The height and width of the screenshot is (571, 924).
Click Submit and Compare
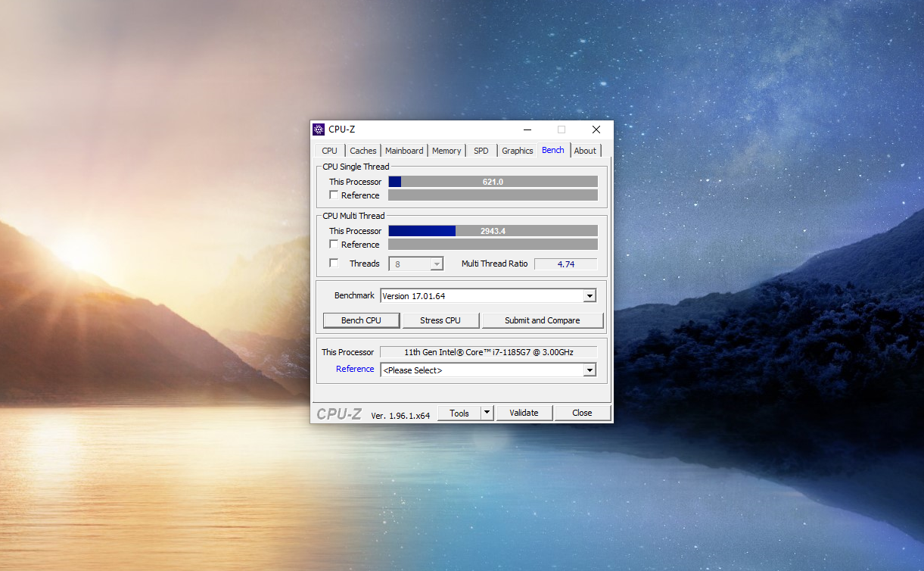[543, 320]
